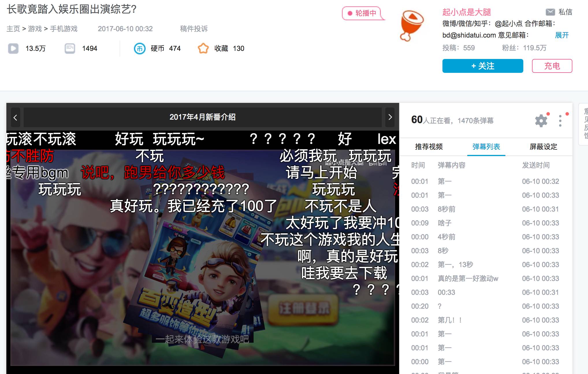Viewport: 588px width, 374px height.
Task: Click the coin (硬币) icon
Action: (x=139, y=49)
